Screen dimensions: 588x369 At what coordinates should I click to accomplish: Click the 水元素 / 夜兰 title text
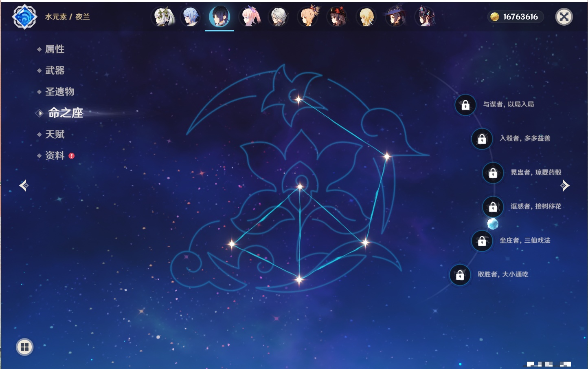(67, 17)
